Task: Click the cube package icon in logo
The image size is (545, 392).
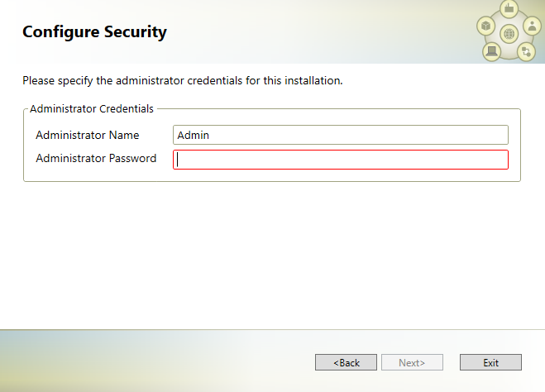Action: click(486, 26)
